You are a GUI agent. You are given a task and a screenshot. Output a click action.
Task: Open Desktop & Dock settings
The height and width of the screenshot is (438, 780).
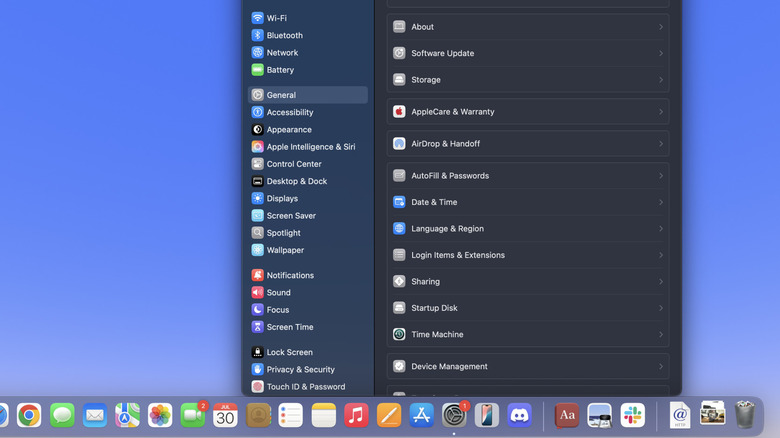point(307,181)
